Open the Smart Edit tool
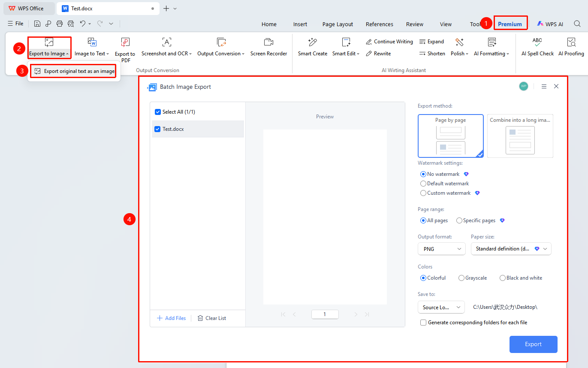Viewport: 588px width, 368px height. [347, 47]
